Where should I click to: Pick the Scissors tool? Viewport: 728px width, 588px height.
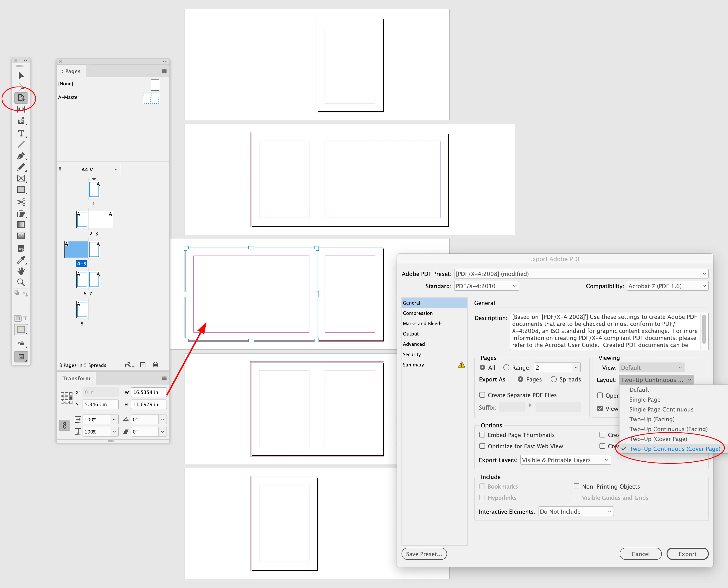click(x=21, y=202)
